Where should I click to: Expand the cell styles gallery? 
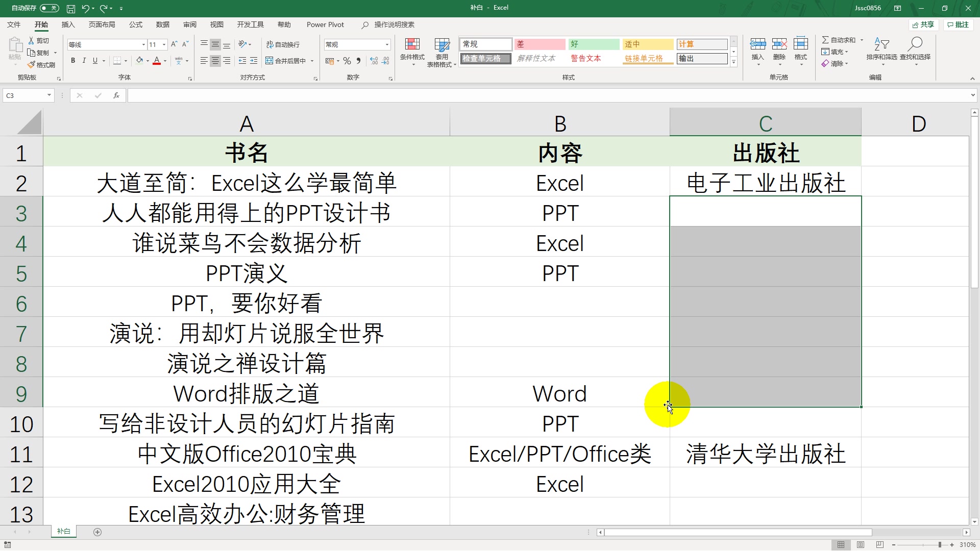pyautogui.click(x=733, y=62)
